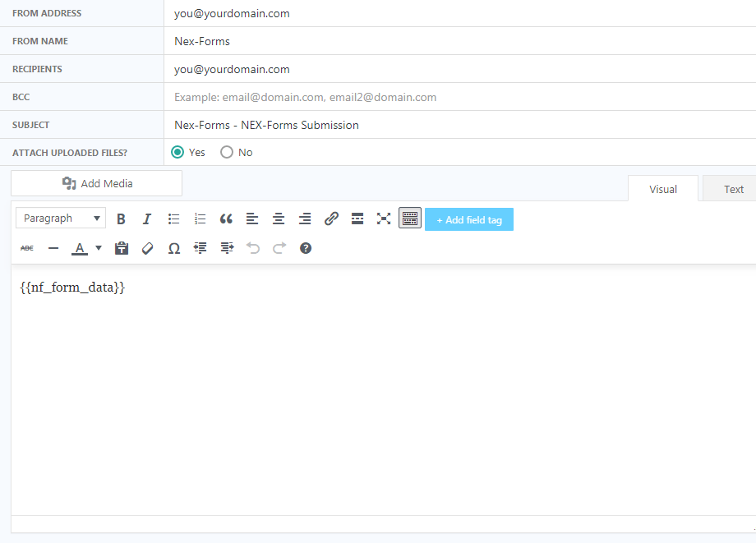This screenshot has height=543, width=756.
Task: Insert or edit a link
Action: point(331,219)
